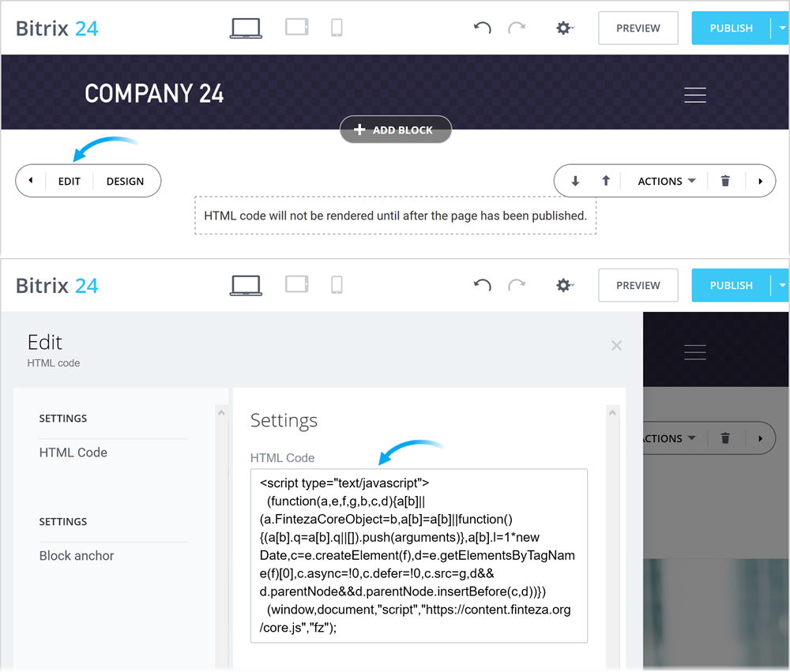Click EDIT on the HTML block
The height and width of the screenshot is (672, 790).
pos(70,181)
